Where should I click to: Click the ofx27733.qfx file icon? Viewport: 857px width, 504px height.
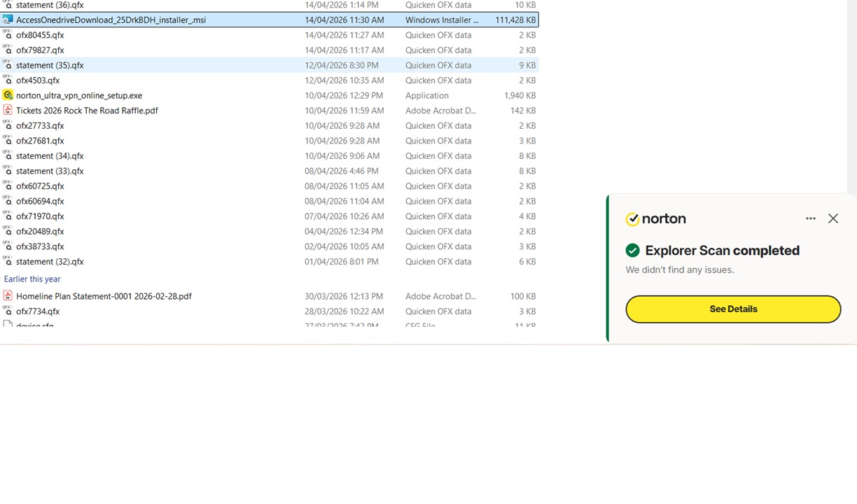click(8, 126)
